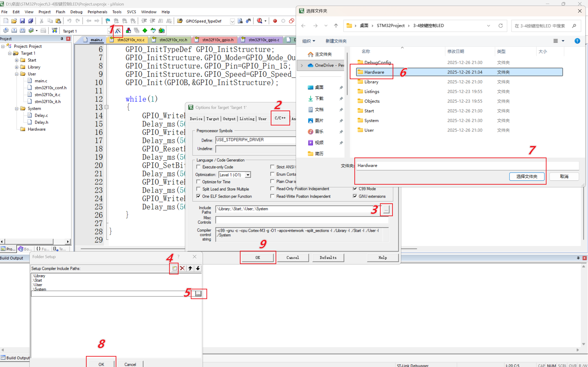Open the Peripherals menu
Screen dimensions: 588x367
coord(97,12)
